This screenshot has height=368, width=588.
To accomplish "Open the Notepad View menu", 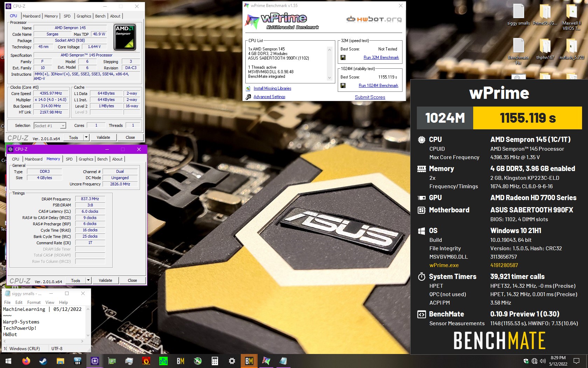I will [x=50, y=302].
